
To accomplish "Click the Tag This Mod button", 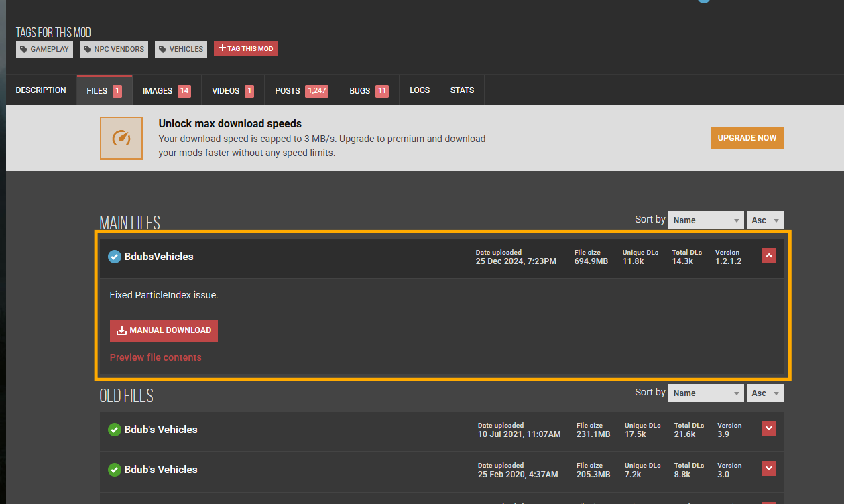I will pos(246,48).
